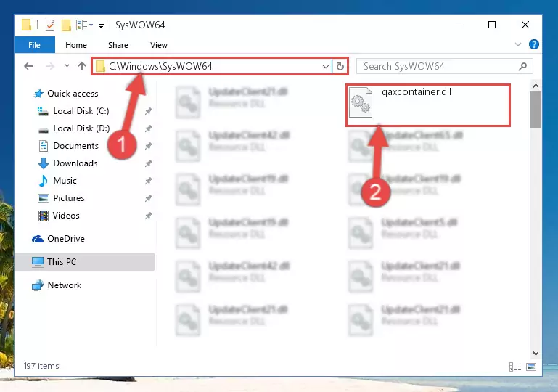Click the pin icon next to Music
This screenshot has width=558, height=392.
point(149,181)
